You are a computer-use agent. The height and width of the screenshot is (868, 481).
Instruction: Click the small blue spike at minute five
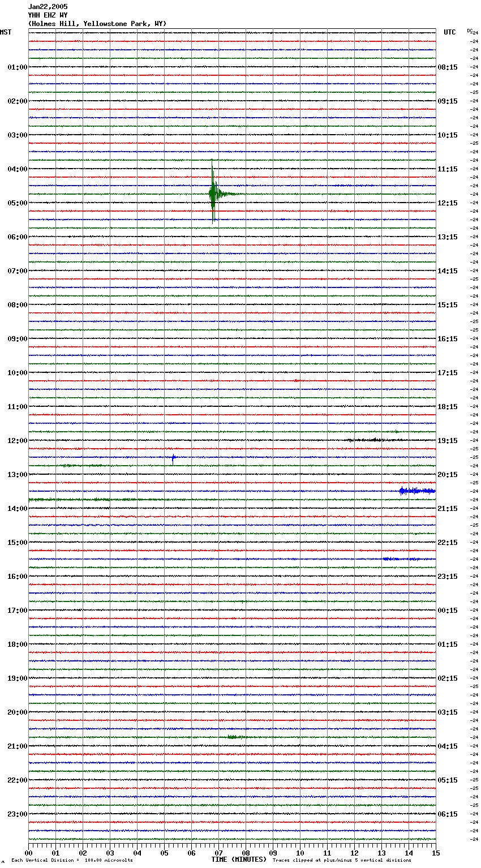[173, 457]
